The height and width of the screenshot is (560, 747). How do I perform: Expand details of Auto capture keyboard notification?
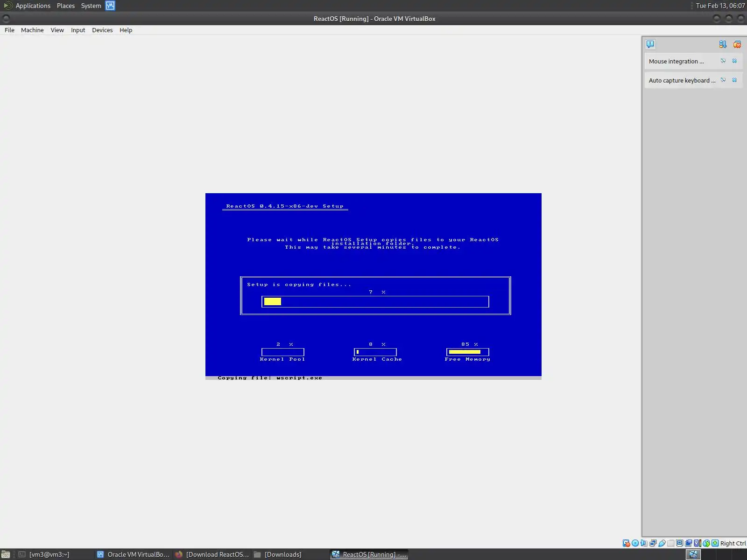723,80
